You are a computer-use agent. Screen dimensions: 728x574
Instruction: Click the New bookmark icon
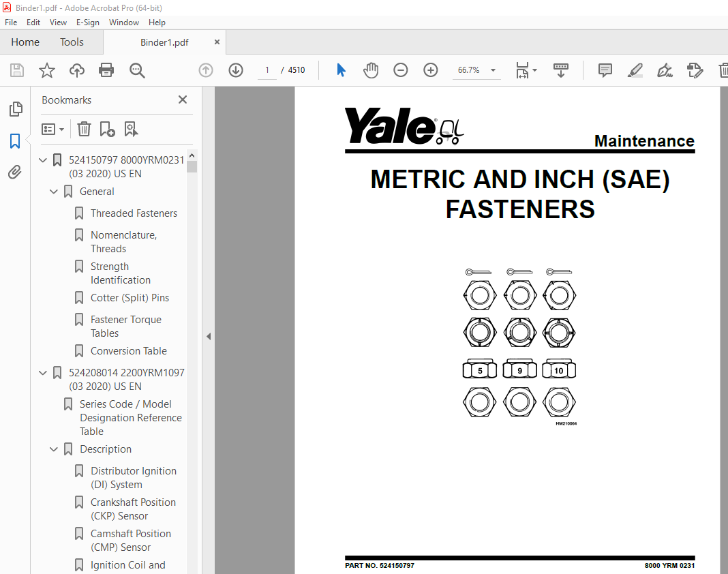[x=107, y=129]
